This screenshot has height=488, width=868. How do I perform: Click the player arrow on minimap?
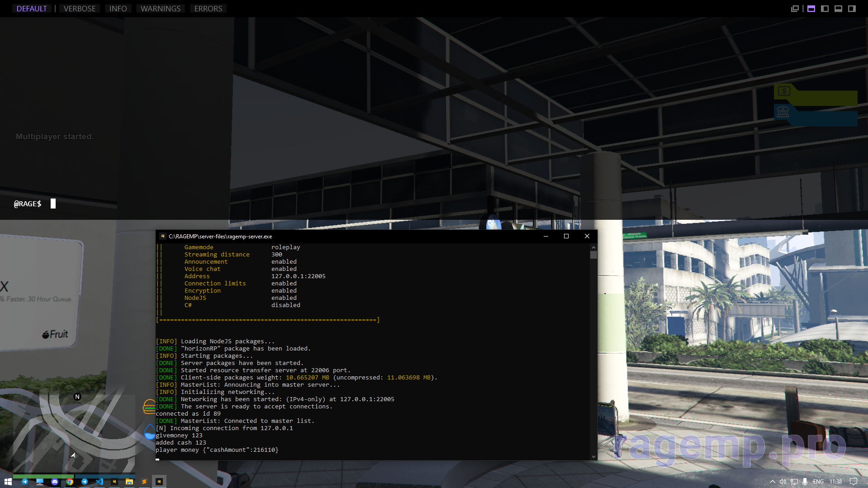pyautogui.click(x=73, y=455)
